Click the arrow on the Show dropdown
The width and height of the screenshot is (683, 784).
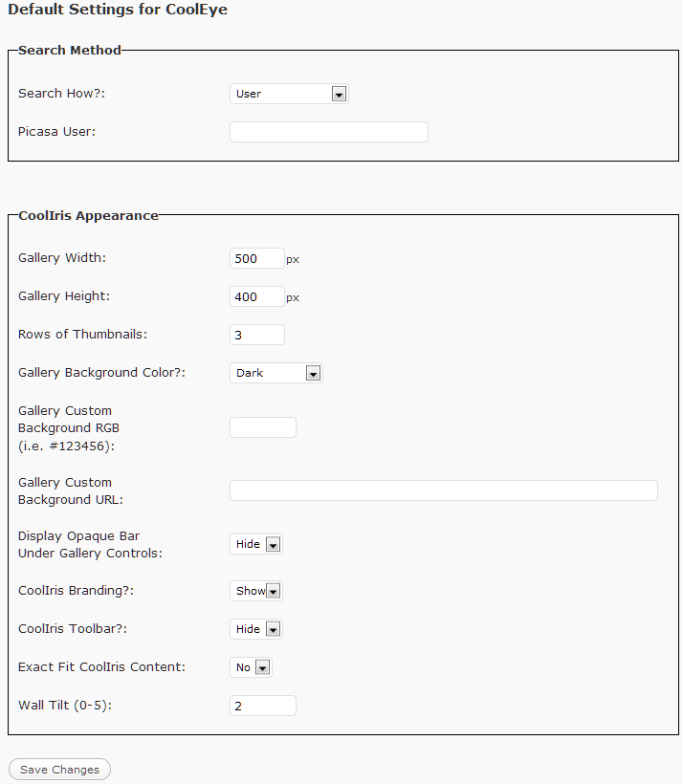coord(274,591)
